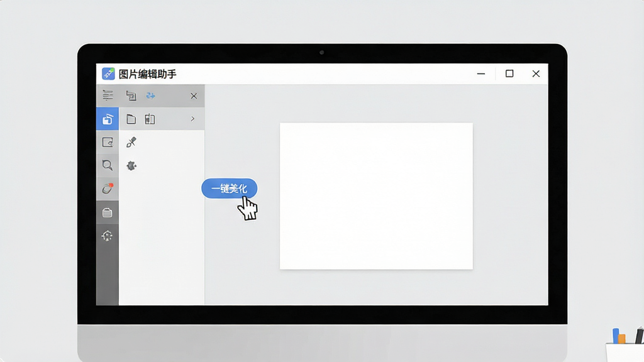
Task: Click the blue 一键美化 button
Action: click(229, 189)
